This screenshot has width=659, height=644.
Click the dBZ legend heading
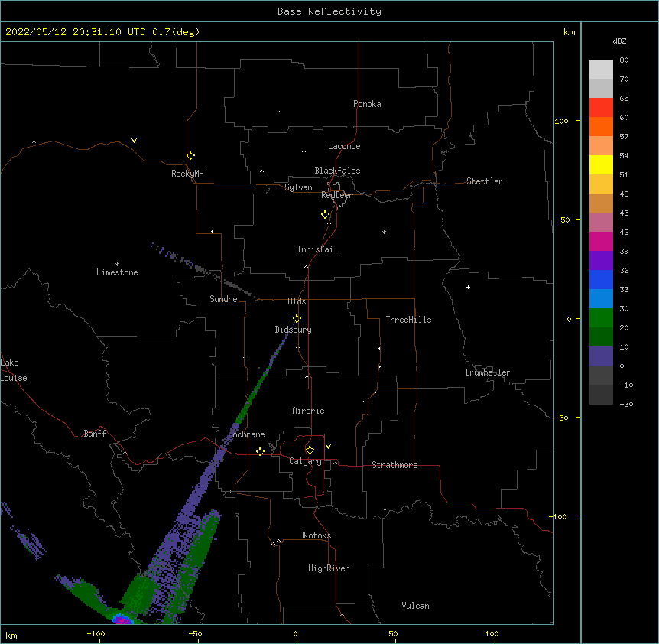tap(619, 41)
